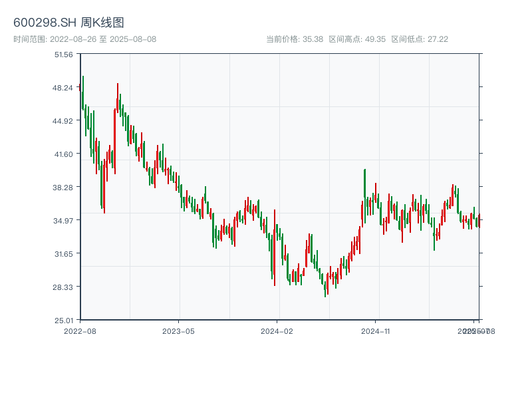Click the 38.28 y-axis label
Image resolution: width=532 pixels, height=399 pixels.
pos(64,188)
